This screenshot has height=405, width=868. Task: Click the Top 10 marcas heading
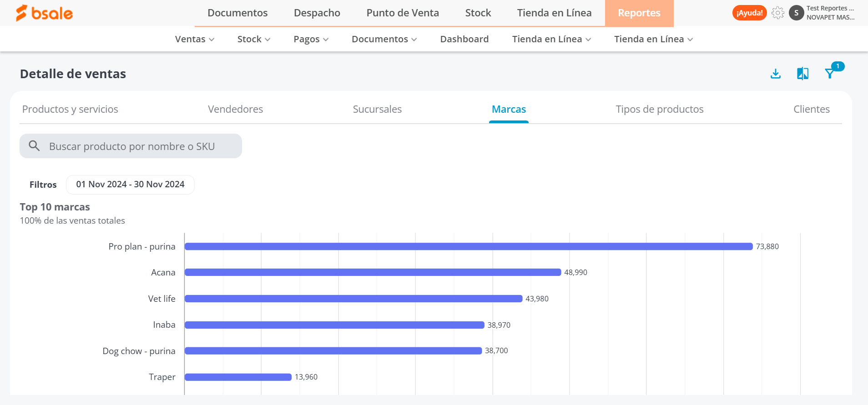coord(55,207)
